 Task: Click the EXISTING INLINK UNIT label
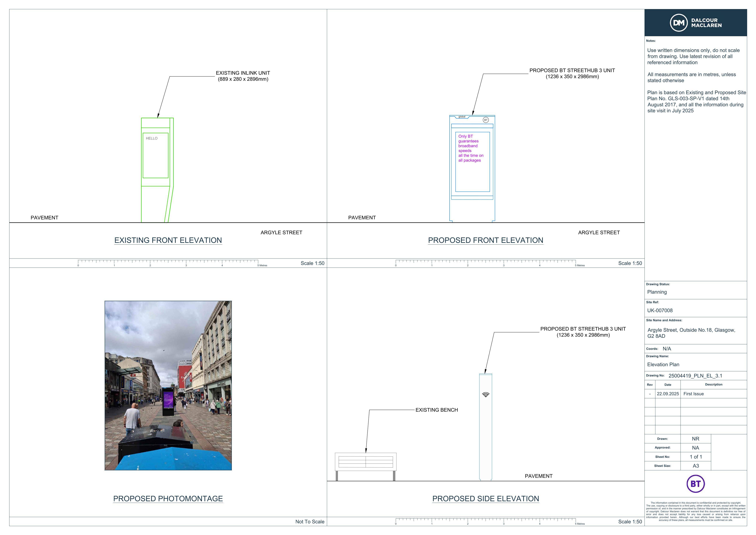[243, 73]
